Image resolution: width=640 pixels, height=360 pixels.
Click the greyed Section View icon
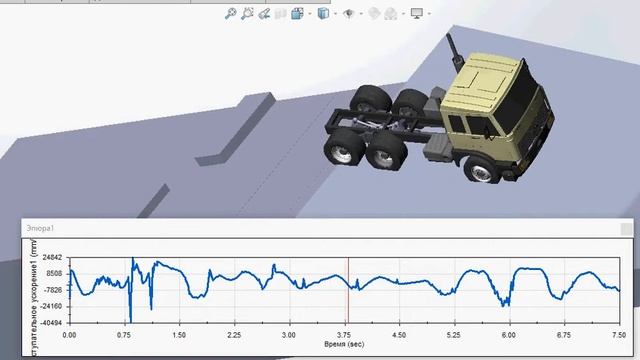click(x=281, y=13)
